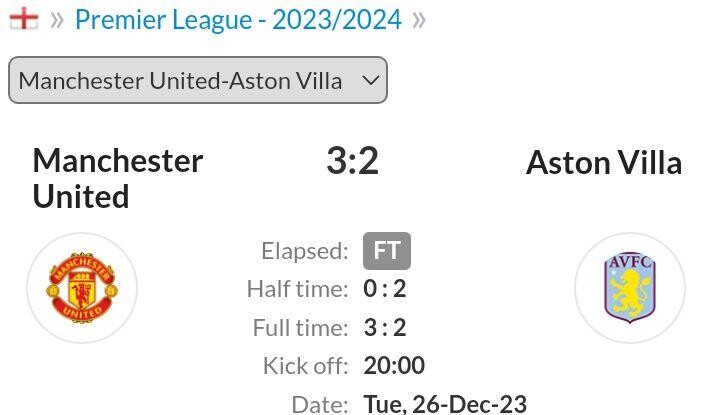716x415 pixels.
Task: Click the Manchester United club crest
Action: pos(82,288)
